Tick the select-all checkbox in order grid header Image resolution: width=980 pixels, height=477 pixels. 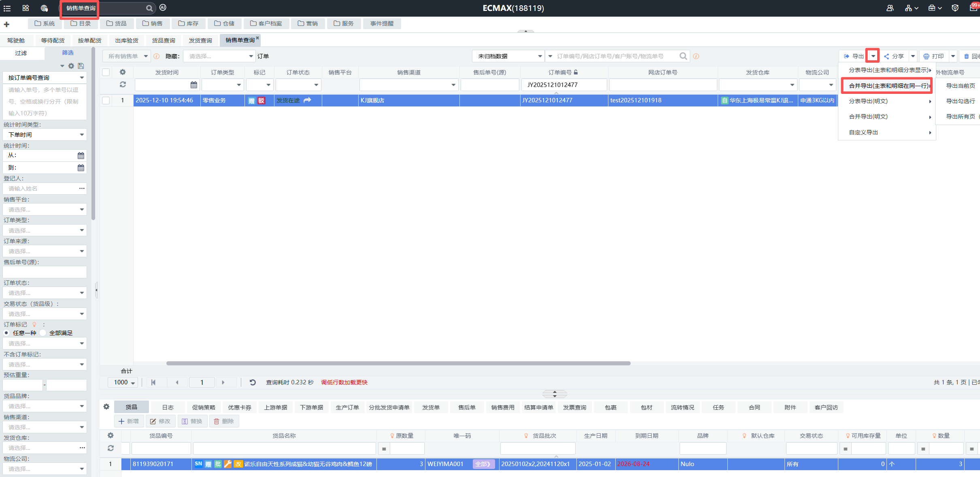click(x=106, y=72)
